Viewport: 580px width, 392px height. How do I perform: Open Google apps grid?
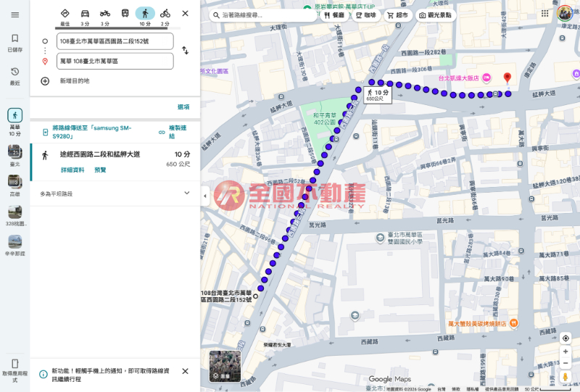544,13
